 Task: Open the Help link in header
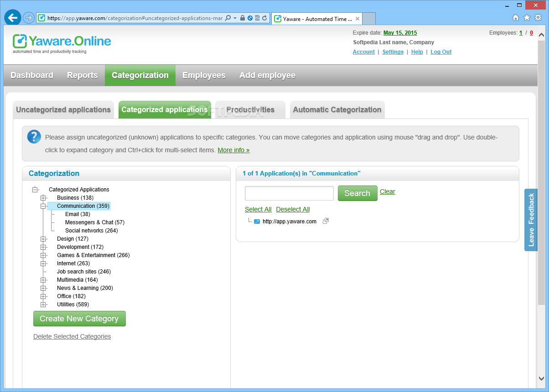(x=417, y=52)
